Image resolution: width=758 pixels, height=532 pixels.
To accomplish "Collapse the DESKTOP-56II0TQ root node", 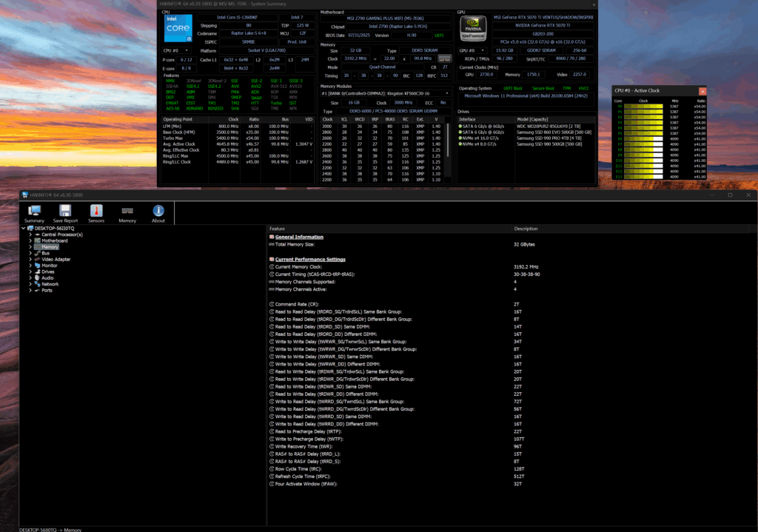I will click(23, 228).
